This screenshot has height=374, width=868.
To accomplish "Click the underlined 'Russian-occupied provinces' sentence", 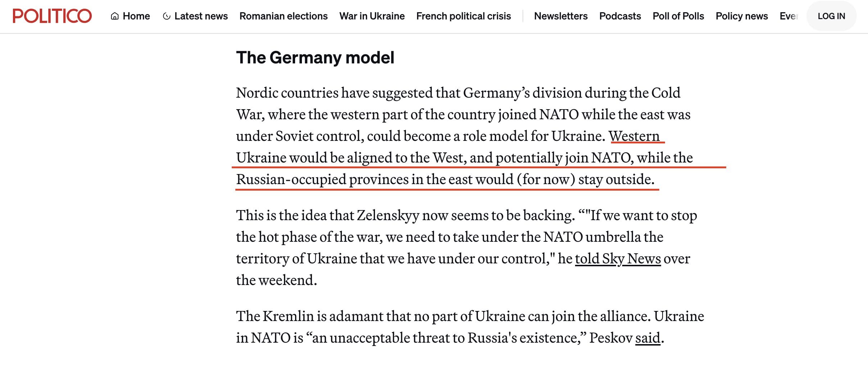I will pyautogui.click(x=445, y=179).
